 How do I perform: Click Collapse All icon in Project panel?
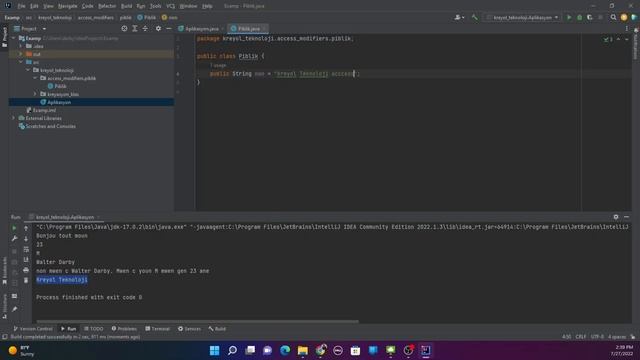(x=145, y=29)
